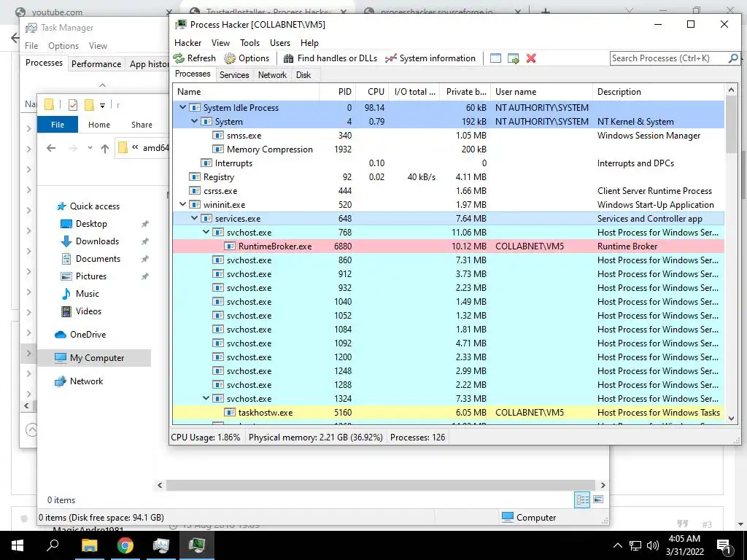Click the volume speaker tray icon
The image size is (747, 560).
click(653, 545)
